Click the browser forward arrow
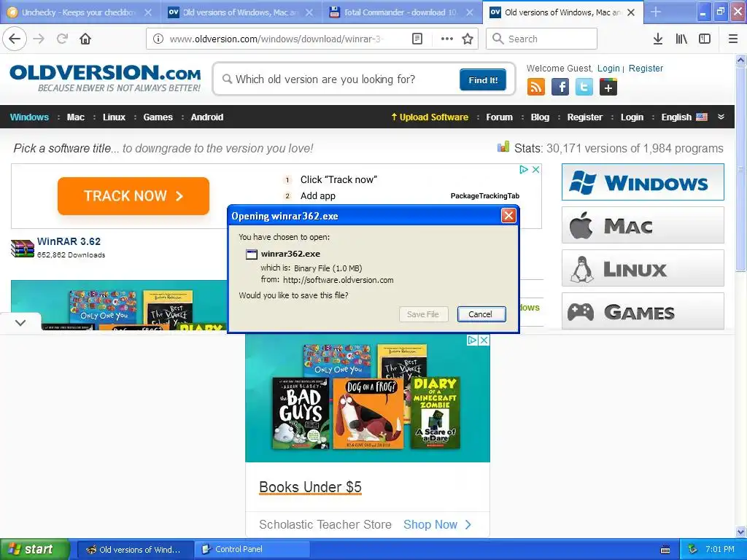 pyautogui.click(x=39, y=39)
